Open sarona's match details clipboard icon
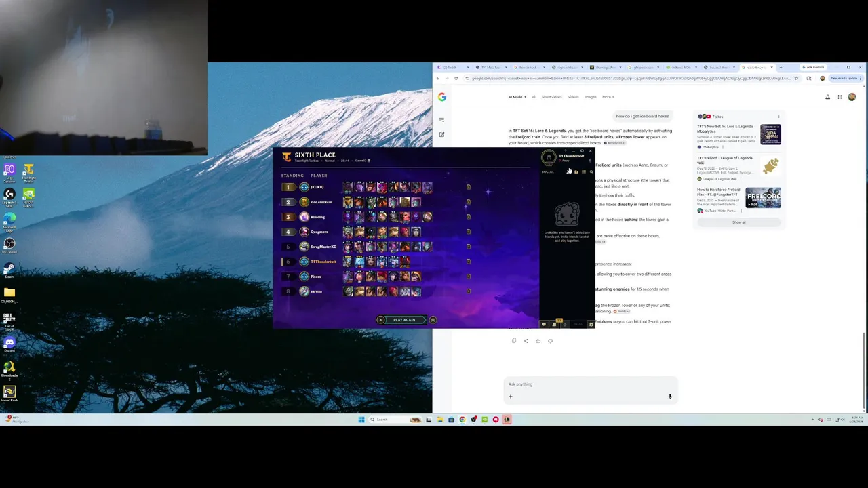Screen dimensions: 868x488 468,291
